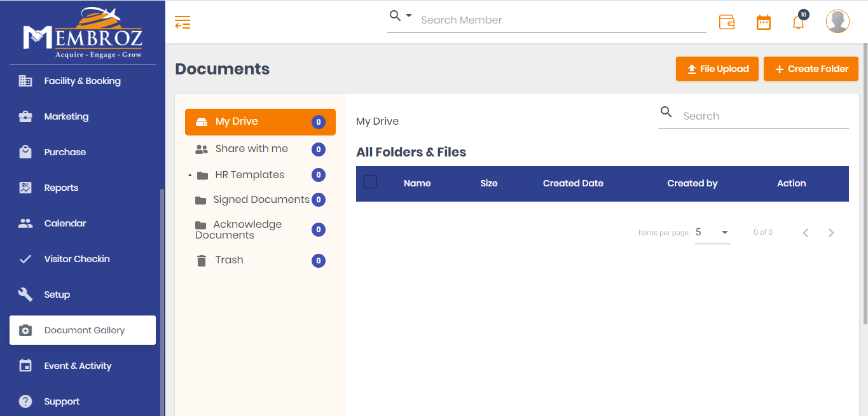The height and width of the screenshot is (416, 868).
Task: Expand the HR Templates folder tree arrow
Action: (190, 175)
